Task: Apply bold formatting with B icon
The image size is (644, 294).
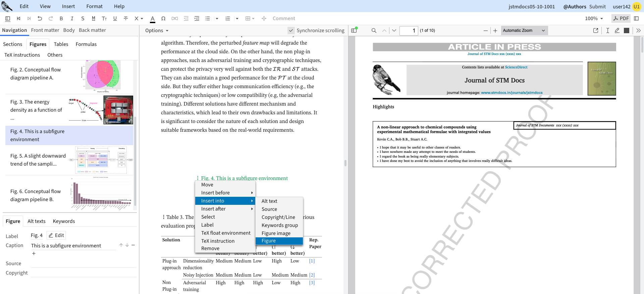Action: coord(61,18)
